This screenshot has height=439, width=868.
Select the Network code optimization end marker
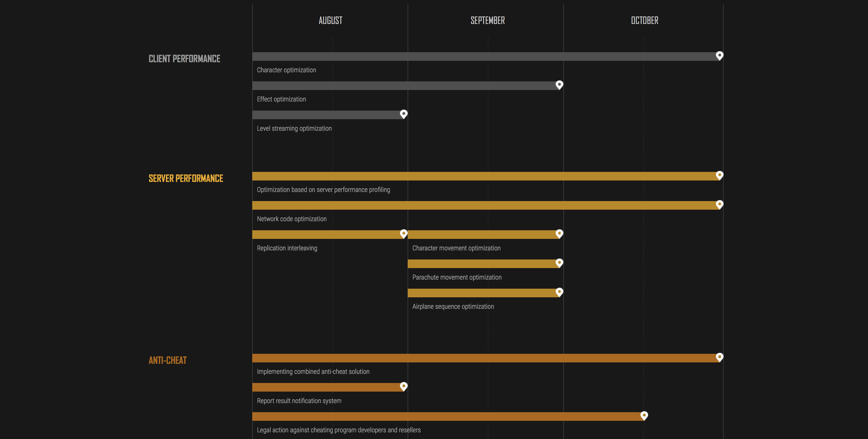[720, 205]
